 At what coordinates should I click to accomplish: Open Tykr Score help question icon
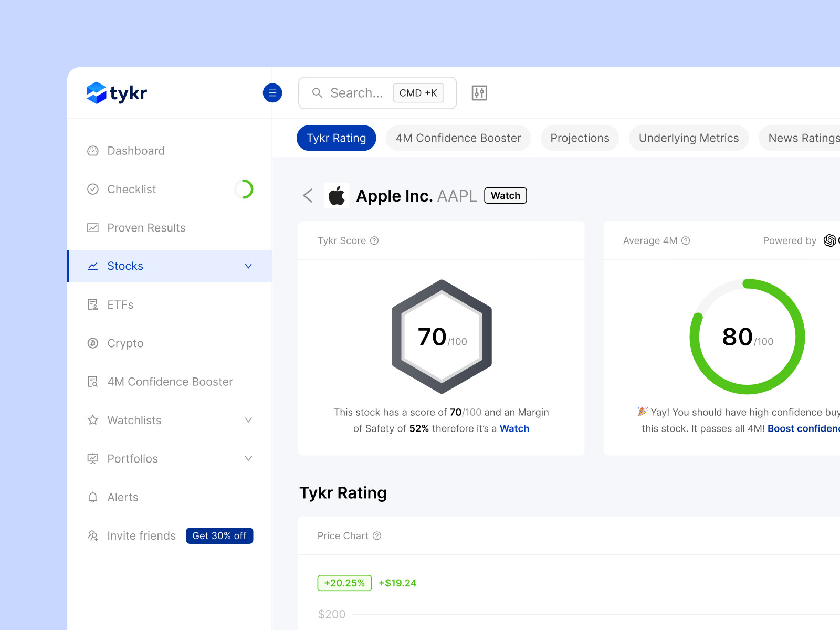[374, 240]
